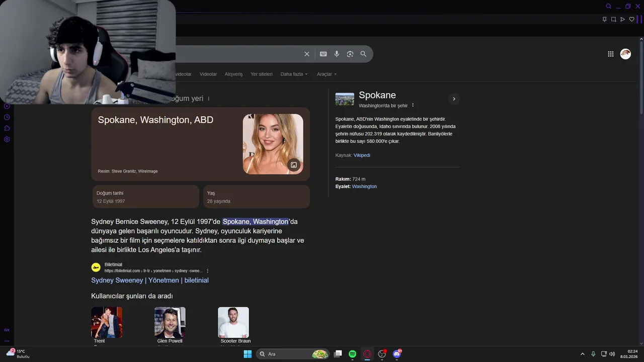The image size is (644, 362).
Task: Click the Rakım: 724 m text
Action: [x=351, y=179]
